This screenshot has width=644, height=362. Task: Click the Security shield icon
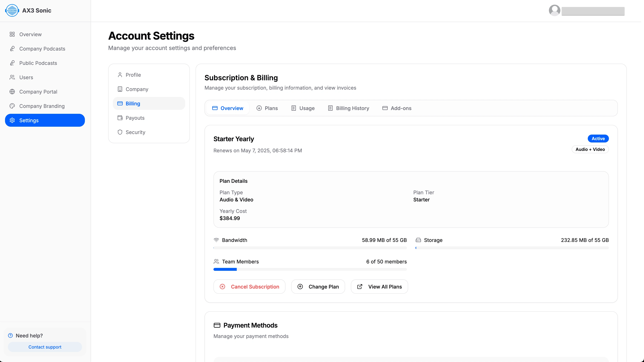(120, 132)
